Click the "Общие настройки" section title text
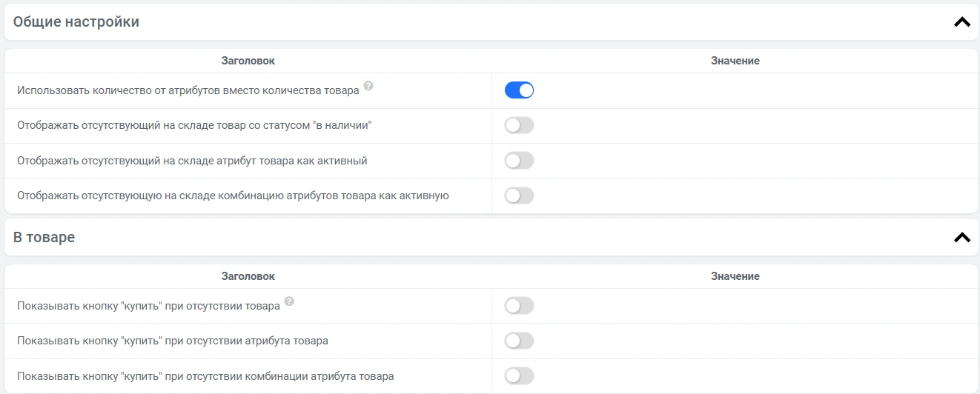Image resolution: width=980 pixels, height=394 pixels. 76,22
